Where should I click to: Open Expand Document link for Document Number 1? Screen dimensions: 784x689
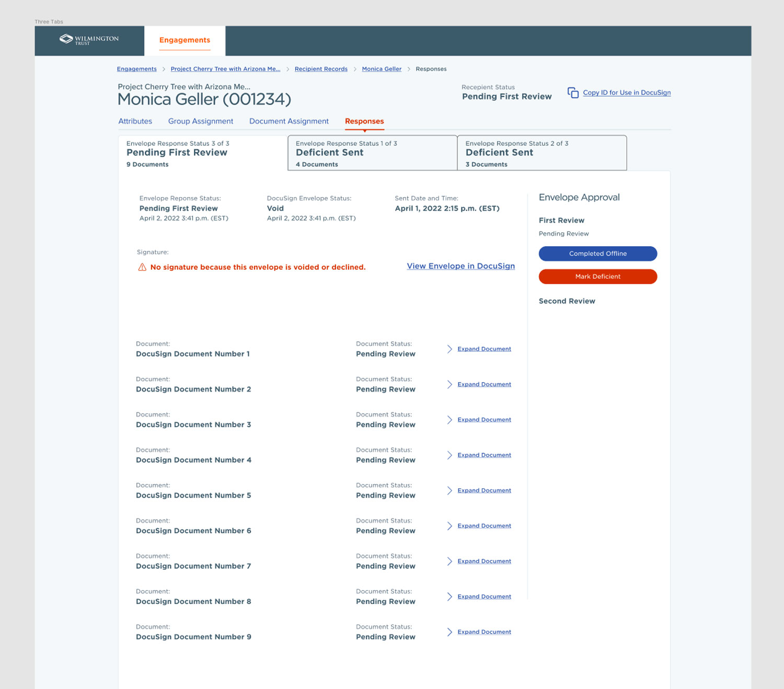click(484, 349)
